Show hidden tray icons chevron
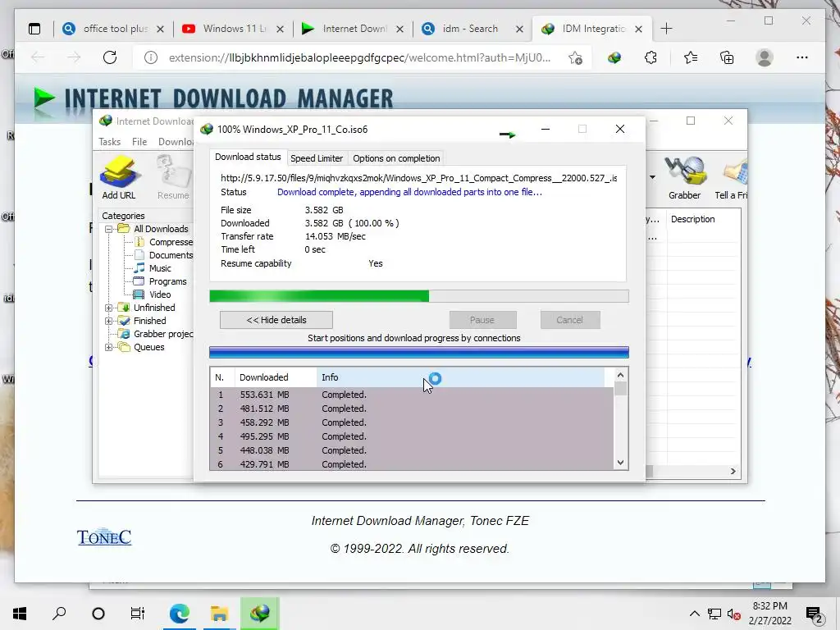 (x=694, y=614)
